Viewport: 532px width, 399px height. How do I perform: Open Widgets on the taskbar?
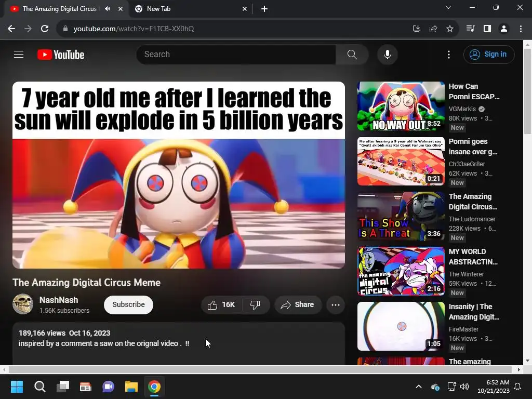(x=86, y=387)
